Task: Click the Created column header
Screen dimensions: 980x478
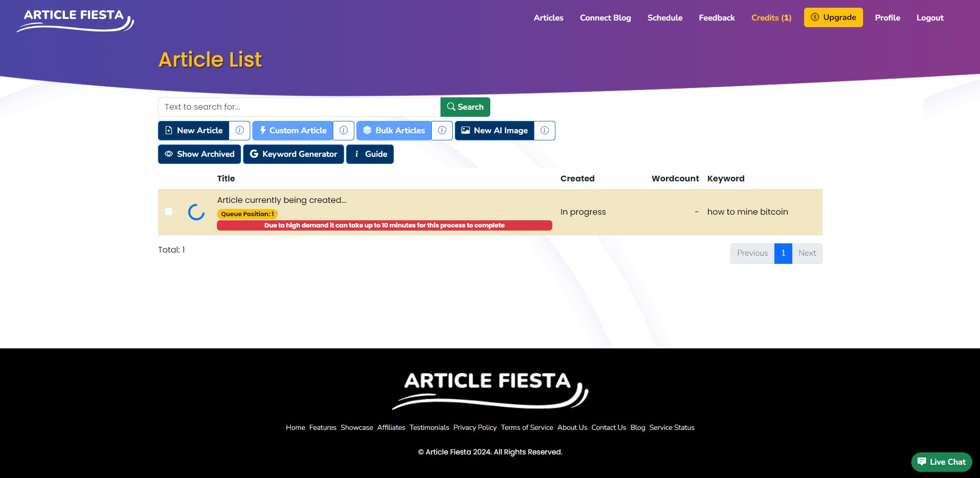Action: coord(577,179)
